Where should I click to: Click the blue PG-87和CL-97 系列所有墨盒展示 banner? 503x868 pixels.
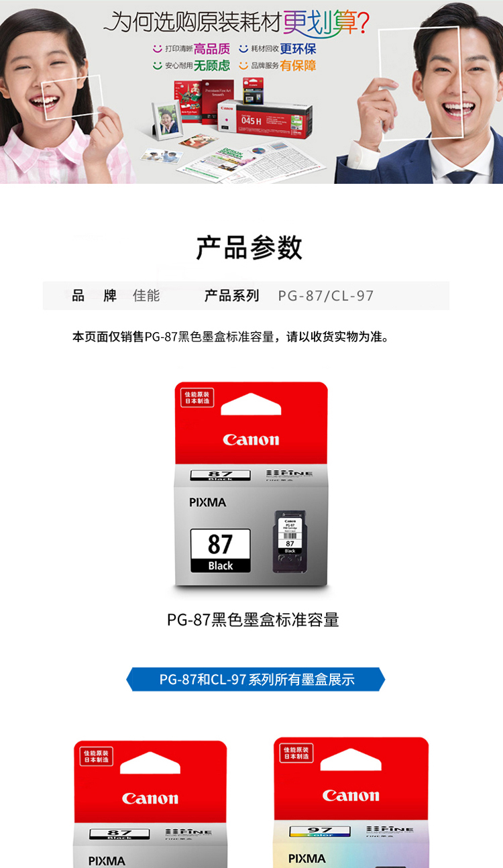256,680
